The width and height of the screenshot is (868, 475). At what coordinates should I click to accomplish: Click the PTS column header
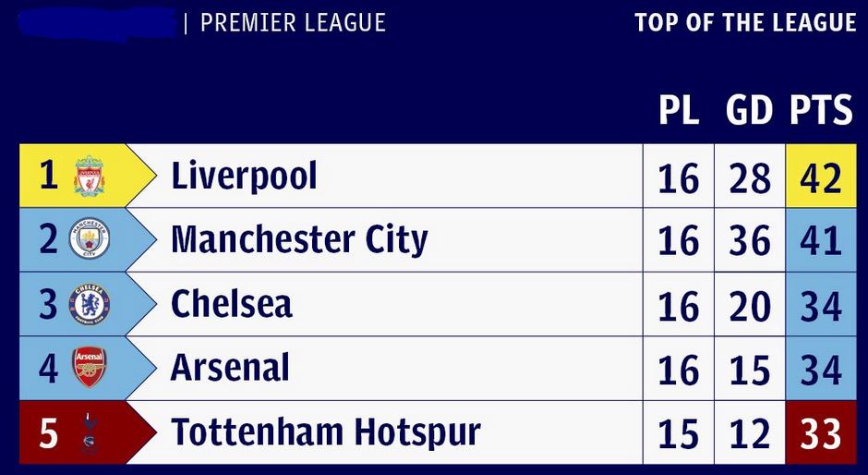(821, 111)
